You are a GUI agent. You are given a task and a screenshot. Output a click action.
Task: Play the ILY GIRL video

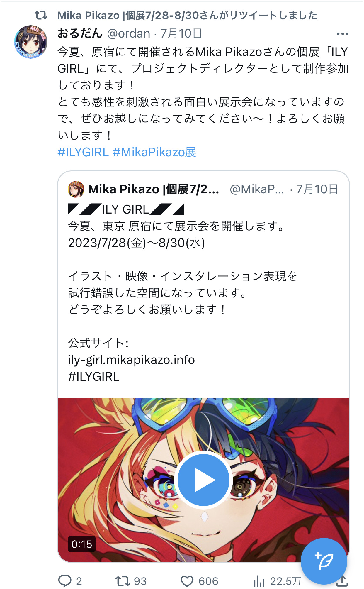point(203,480)
